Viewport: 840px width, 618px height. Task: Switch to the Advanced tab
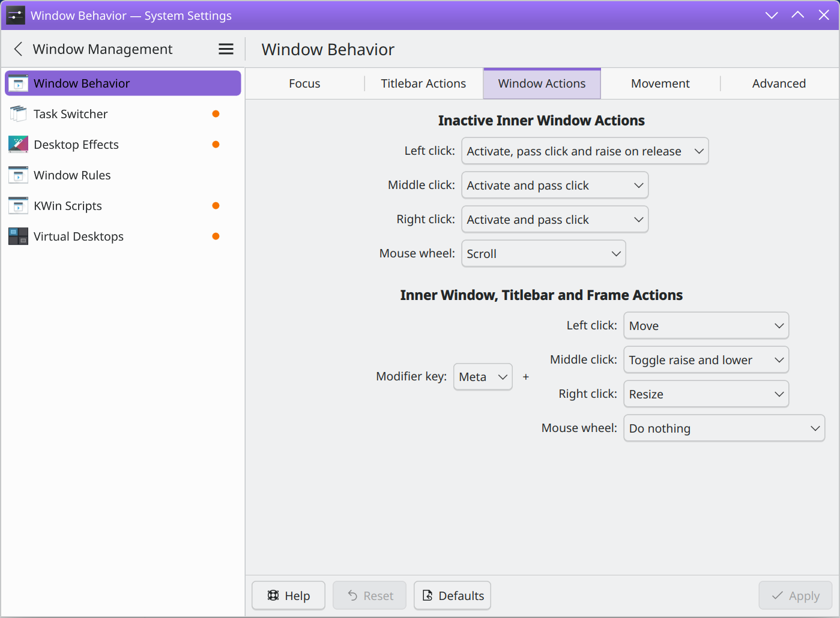(x=779, y=83)
